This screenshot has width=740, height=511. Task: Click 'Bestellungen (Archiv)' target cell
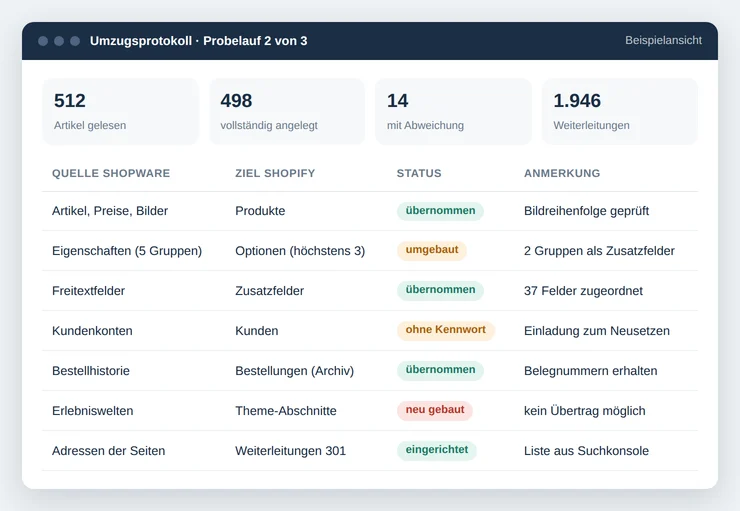point(294,371)
